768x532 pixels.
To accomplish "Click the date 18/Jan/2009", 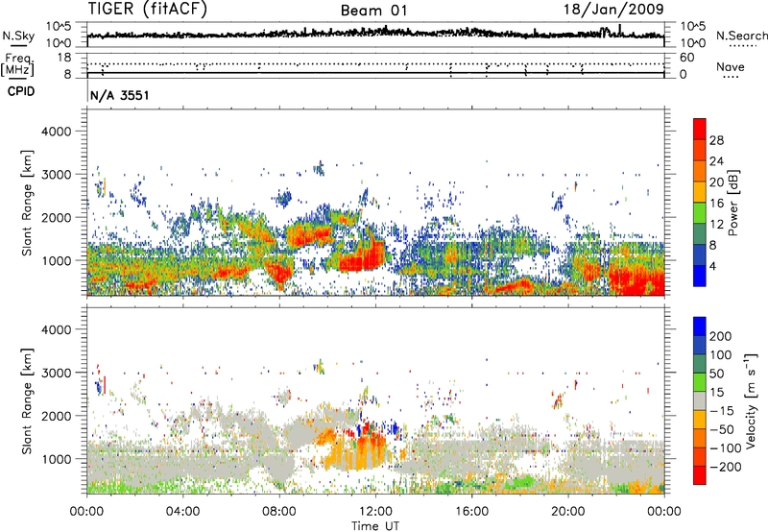I will pos(613,10).
